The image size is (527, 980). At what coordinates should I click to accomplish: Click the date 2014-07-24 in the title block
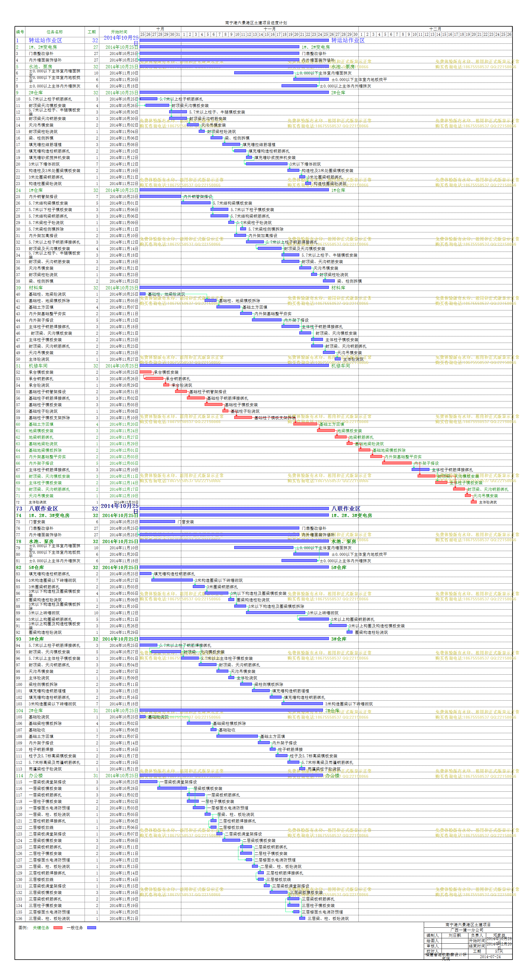click(490, 957)
